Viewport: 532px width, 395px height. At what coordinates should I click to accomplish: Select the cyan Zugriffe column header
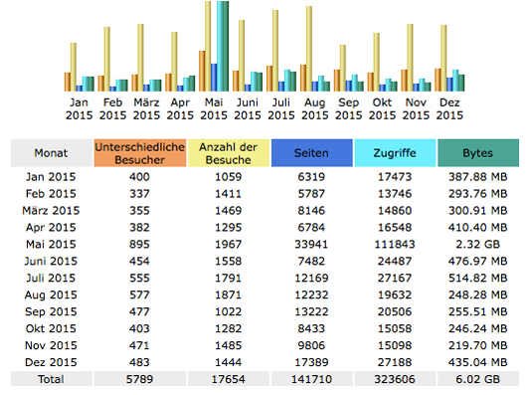click(395, 153)
